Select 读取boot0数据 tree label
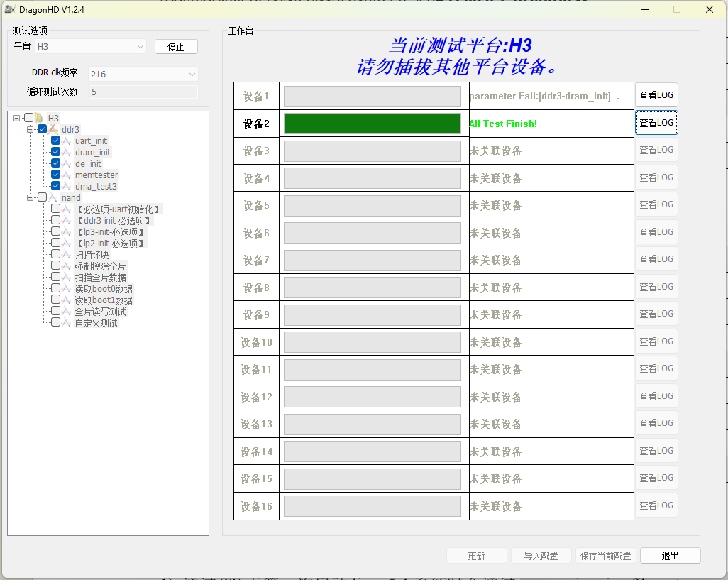 tap(104, 289)
